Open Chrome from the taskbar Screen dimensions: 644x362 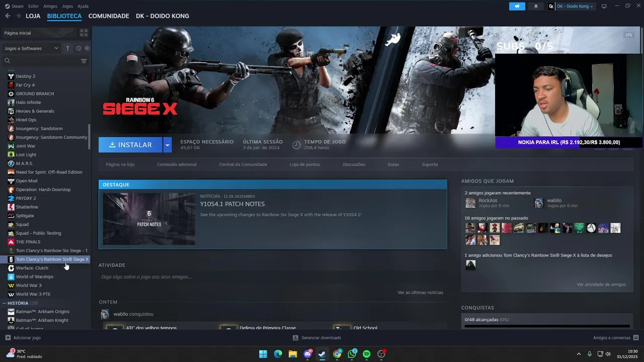(x=337, y=354)
